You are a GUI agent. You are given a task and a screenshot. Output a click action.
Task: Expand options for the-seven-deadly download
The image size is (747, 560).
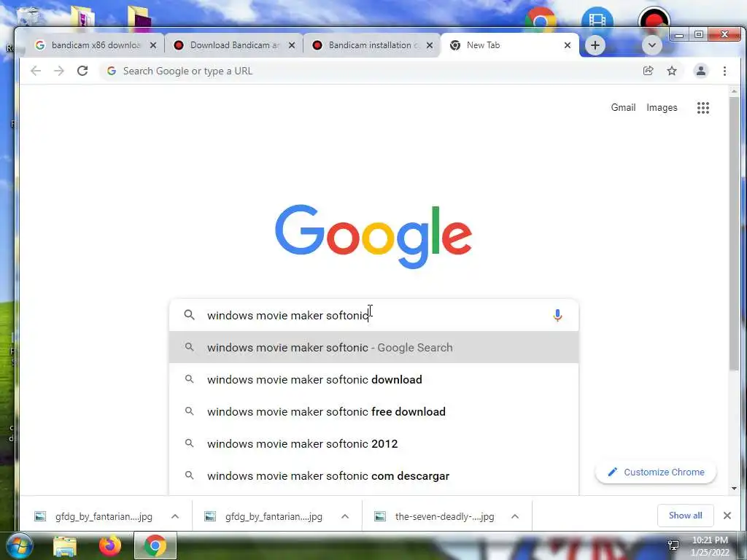(515, 516)
